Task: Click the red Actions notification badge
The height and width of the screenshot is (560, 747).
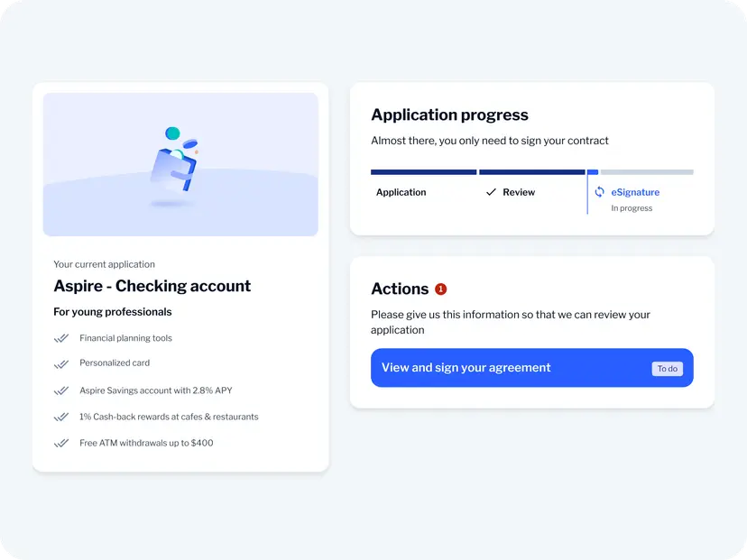Action: pyautogui.click(x=440, y=289)
